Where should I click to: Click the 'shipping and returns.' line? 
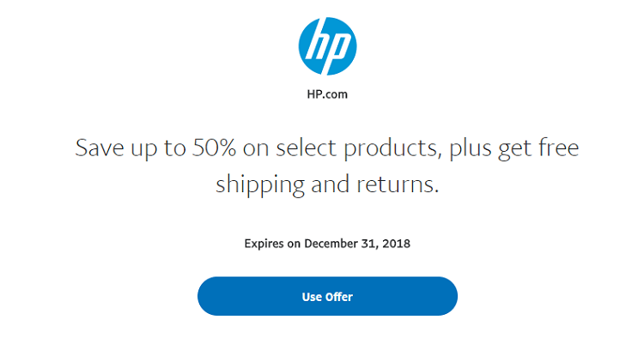coord(327,184)
